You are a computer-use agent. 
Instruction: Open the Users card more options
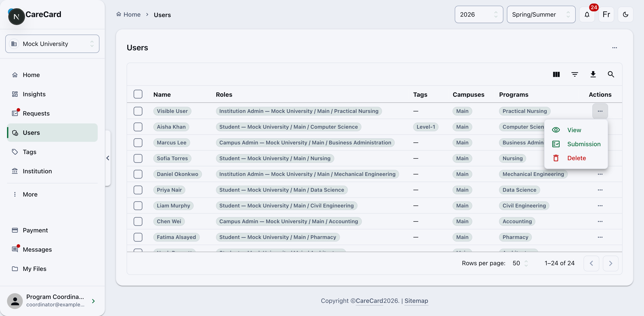click(x=614, y=48)
